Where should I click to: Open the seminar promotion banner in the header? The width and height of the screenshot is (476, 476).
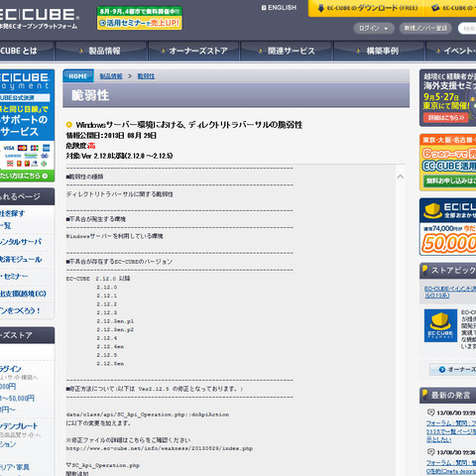140,18
